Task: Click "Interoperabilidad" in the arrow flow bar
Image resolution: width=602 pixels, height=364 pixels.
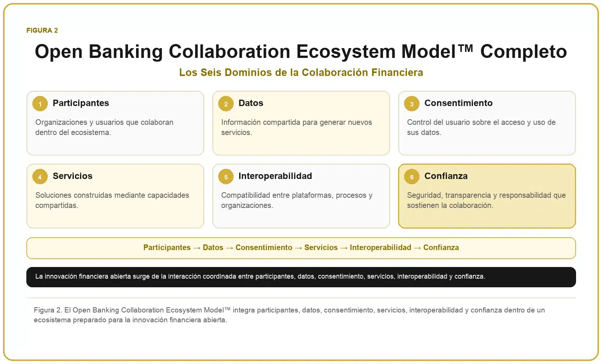Action: pos(380,247)
